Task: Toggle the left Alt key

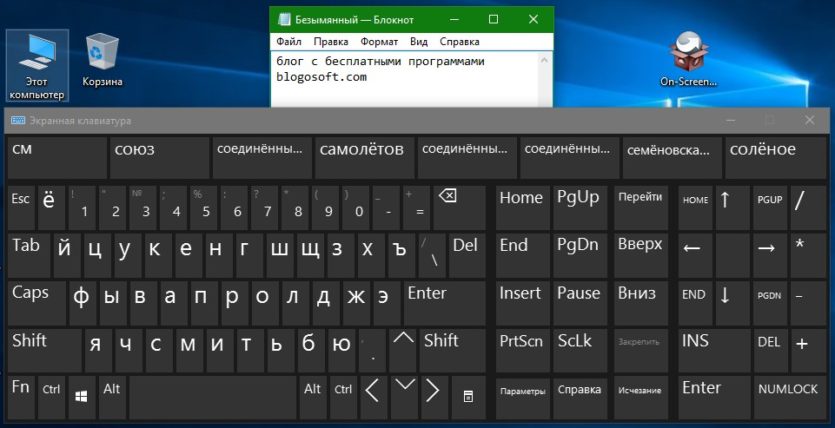Action: click(x=112, y=398)
